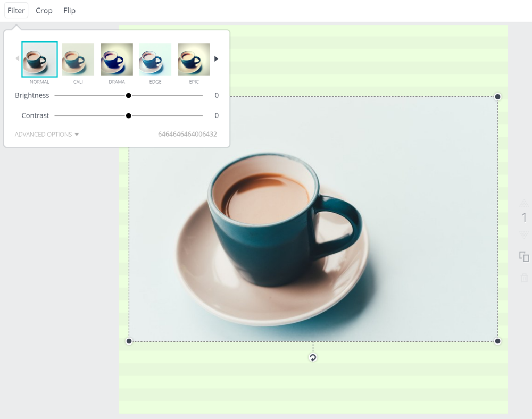Click the bottom-right resize handle of image

tap(497, 341)
